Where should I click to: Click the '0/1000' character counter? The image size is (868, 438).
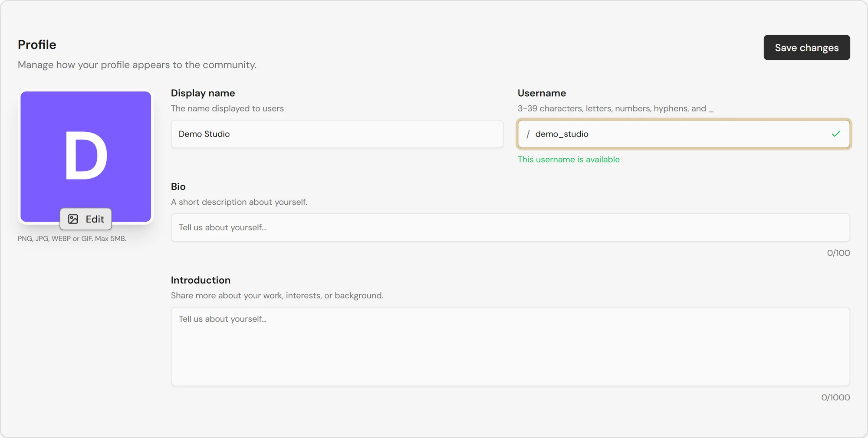coord(835,397)
